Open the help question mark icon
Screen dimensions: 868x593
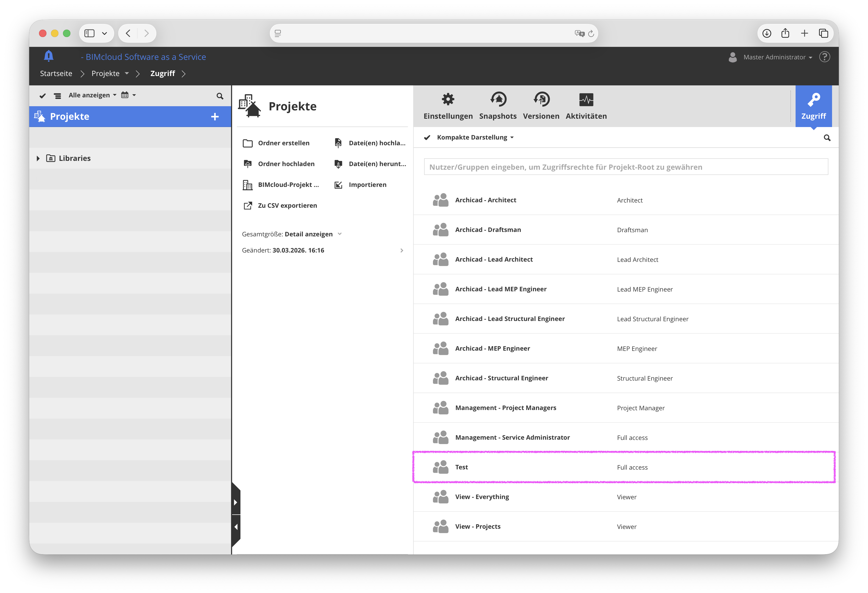824,57
